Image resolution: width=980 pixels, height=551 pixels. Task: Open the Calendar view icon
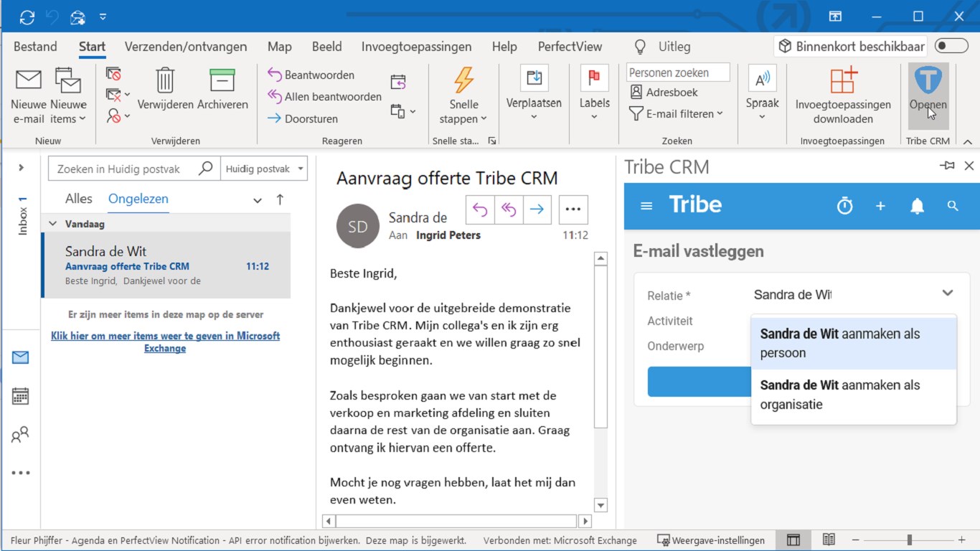click(21, 396)
